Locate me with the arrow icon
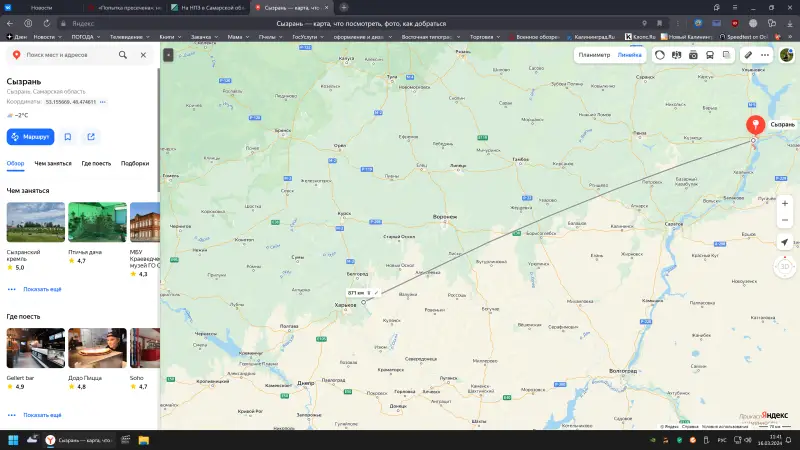This screenshot has width=800, height=450. (784, 243)
